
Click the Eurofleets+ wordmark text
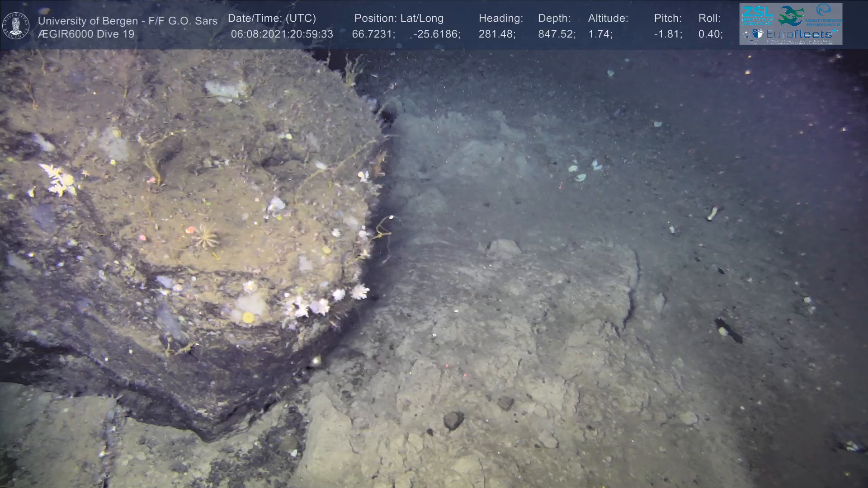point(800,34)
